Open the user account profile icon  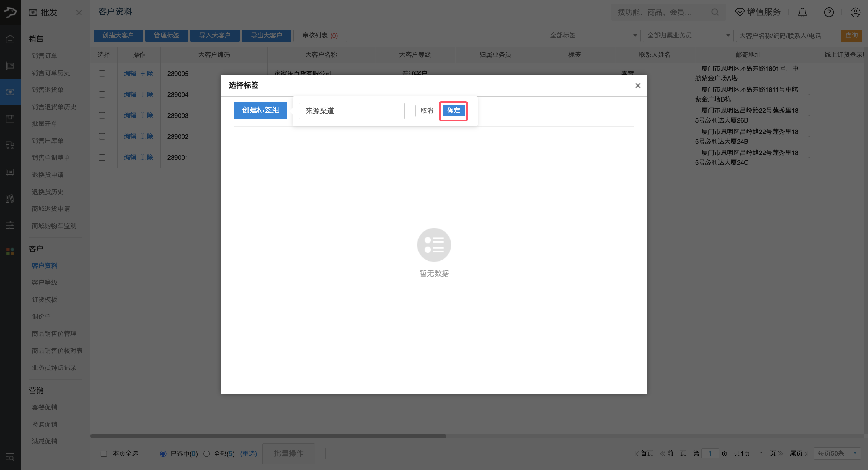pos(855,12)
